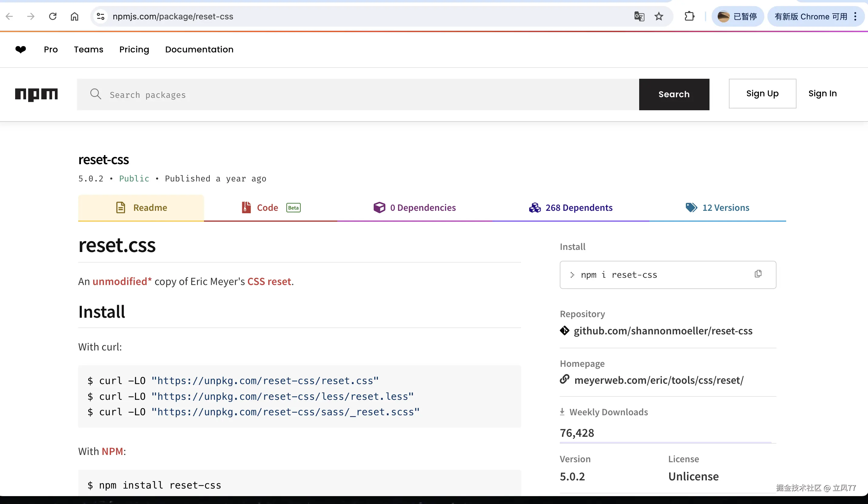Click the Beta badge next to Code
The image size is (868, 504).
293,207
